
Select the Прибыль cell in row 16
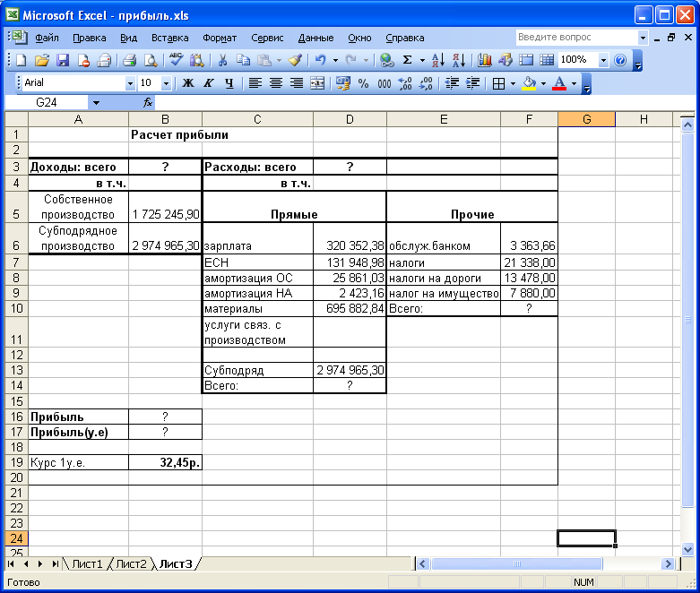[79, 417]
